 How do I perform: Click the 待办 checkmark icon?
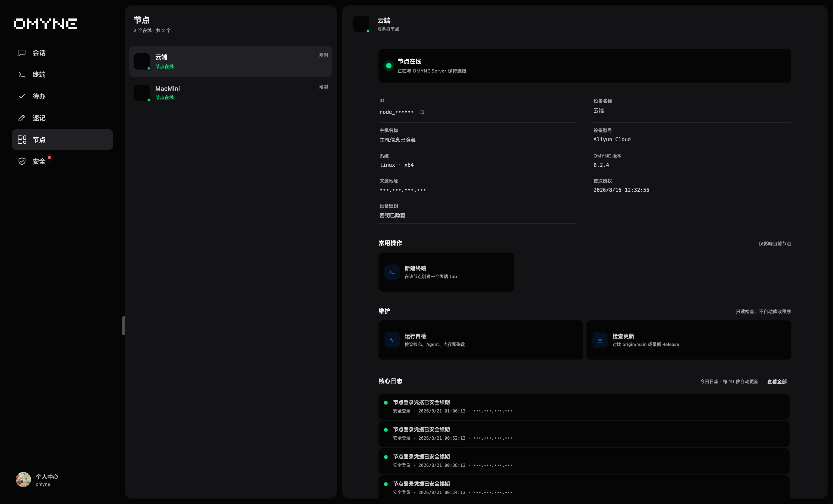[22, 96]
